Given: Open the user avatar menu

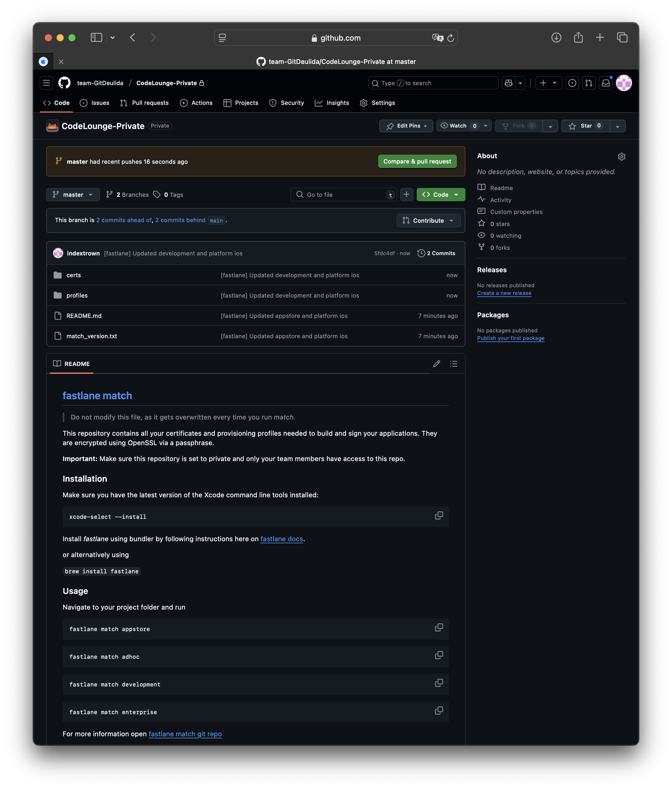Looking at the screenshot, I should coord(624,83).
